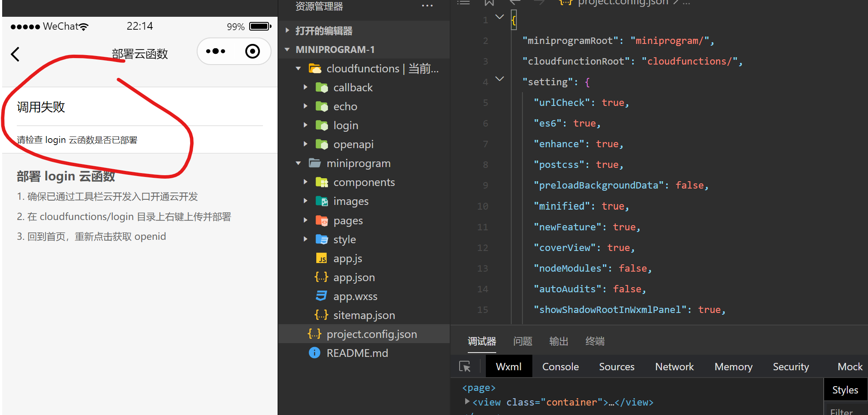
Task: Open app.json in the file tree
Action: point(354,277)
